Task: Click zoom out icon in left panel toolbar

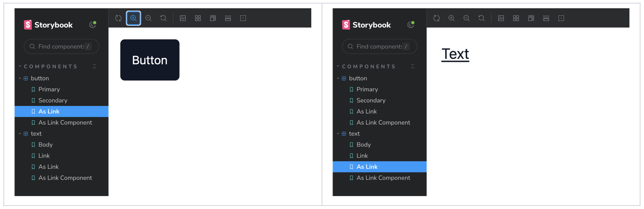Action: 149,18
